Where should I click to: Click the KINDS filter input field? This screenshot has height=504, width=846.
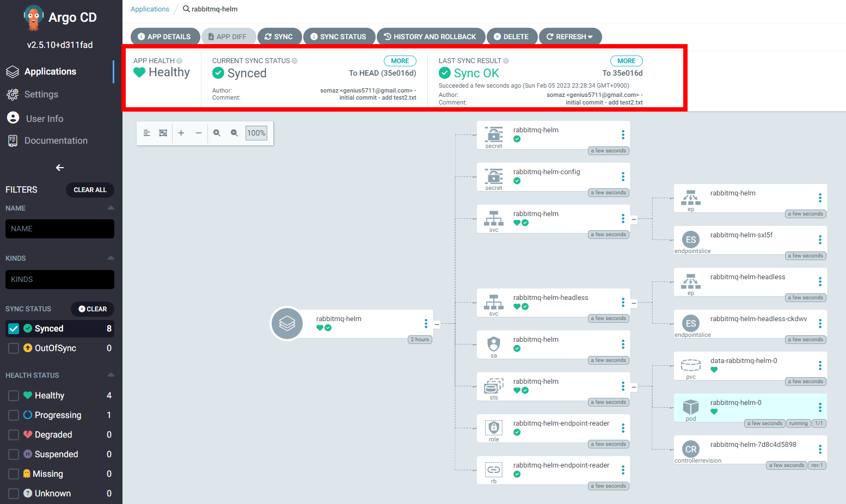coord(60,280)
